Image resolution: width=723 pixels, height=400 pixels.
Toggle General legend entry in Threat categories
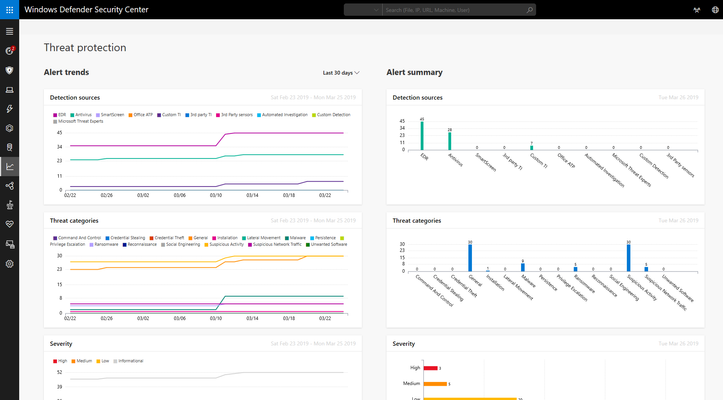click(x=198, y=238)
